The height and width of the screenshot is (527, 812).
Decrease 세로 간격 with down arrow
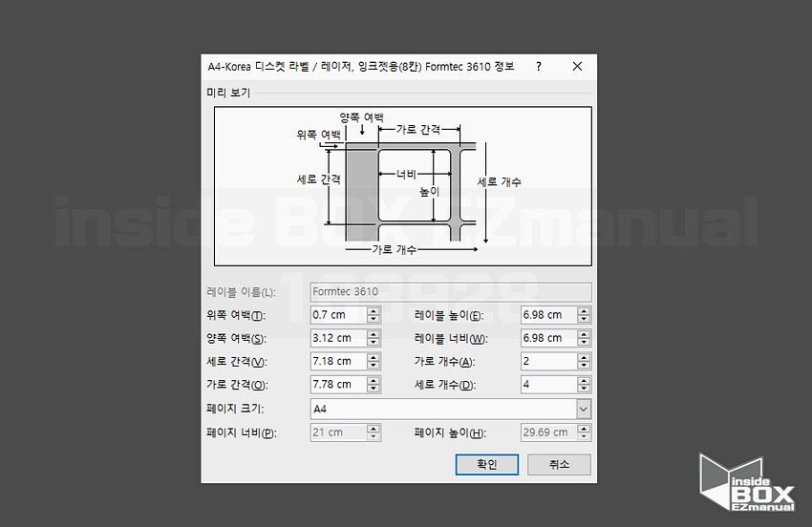click(374, 366)
